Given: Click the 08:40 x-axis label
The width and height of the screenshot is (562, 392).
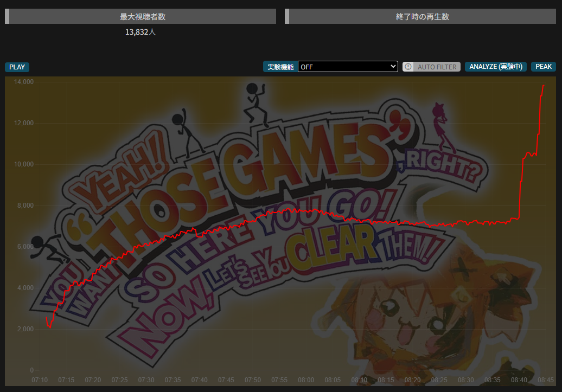Looking at the screenshot, I should 519,380.
